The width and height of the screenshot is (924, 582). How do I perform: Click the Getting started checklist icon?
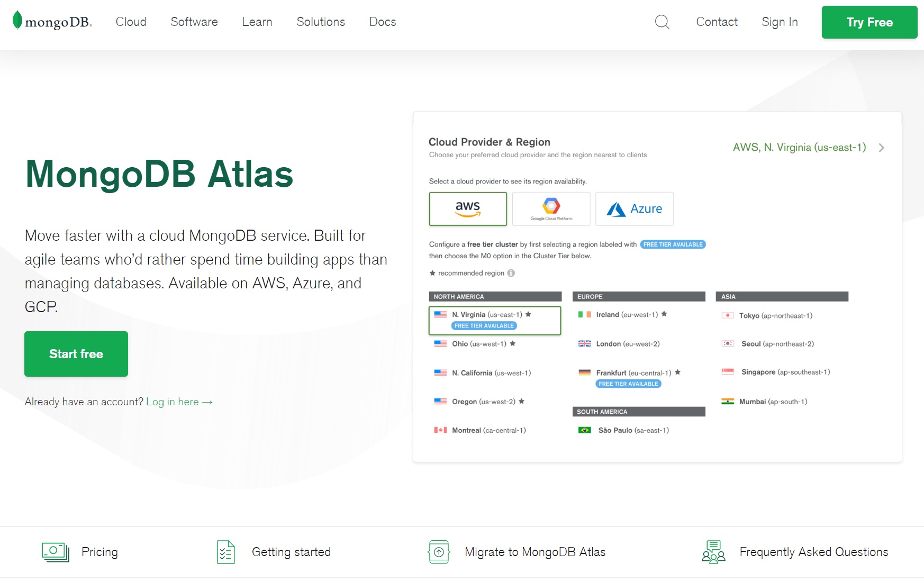coord(226,552)
